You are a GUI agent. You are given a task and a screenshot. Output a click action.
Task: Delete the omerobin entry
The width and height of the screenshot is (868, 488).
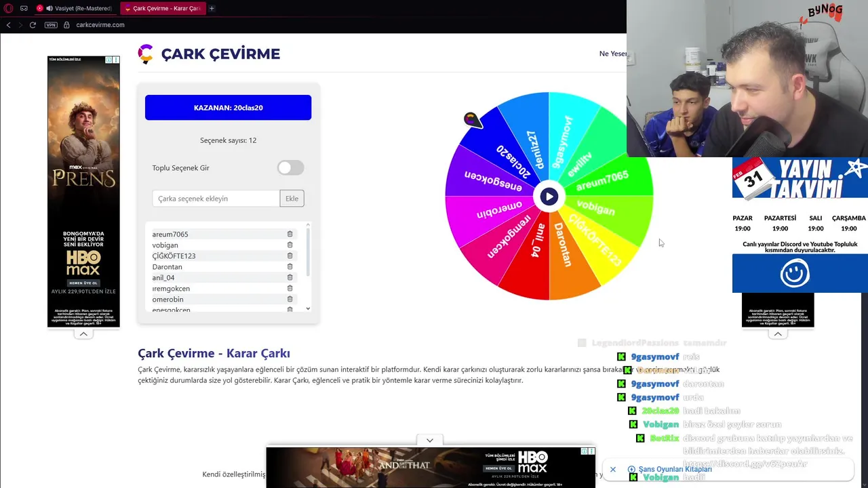pos(290,299)
